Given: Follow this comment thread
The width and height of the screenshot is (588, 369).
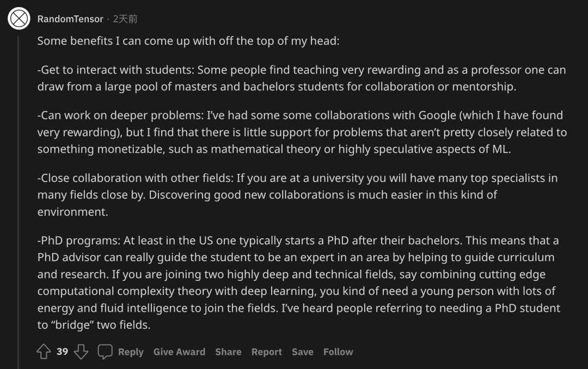Looking at the screenshot, I should point(338,352).
